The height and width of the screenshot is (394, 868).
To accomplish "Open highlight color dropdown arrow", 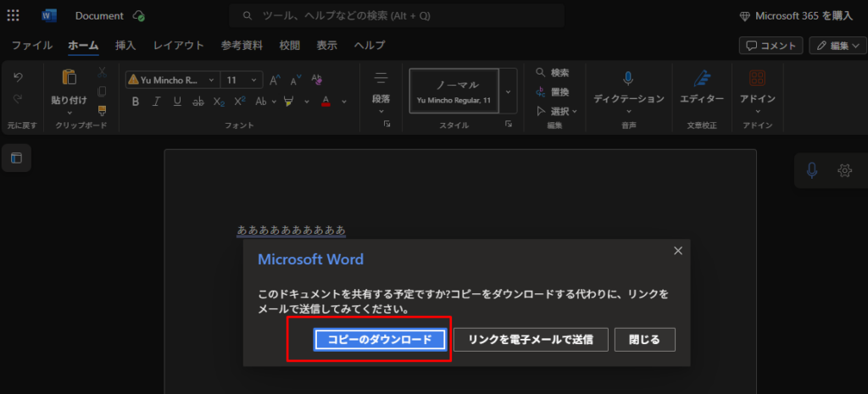I will (307, 102).
